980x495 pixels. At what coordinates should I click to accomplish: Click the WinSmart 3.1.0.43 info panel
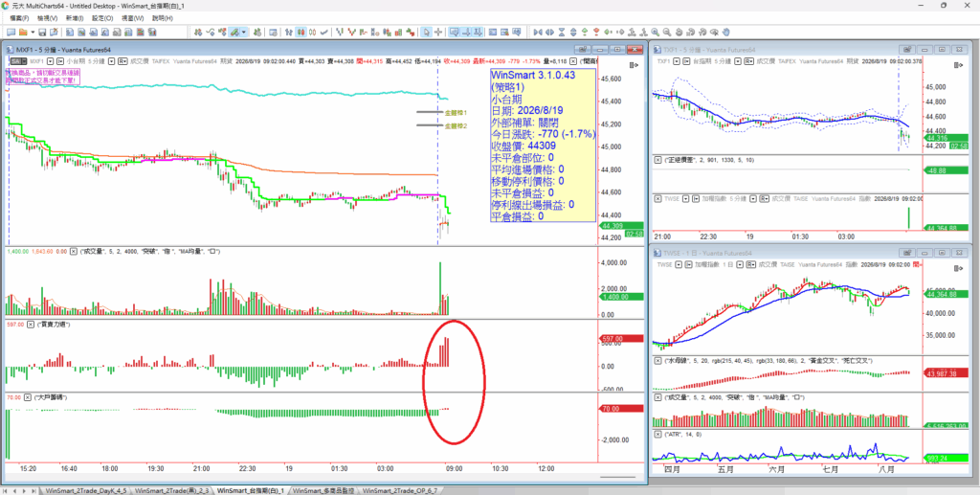[543, 145]
